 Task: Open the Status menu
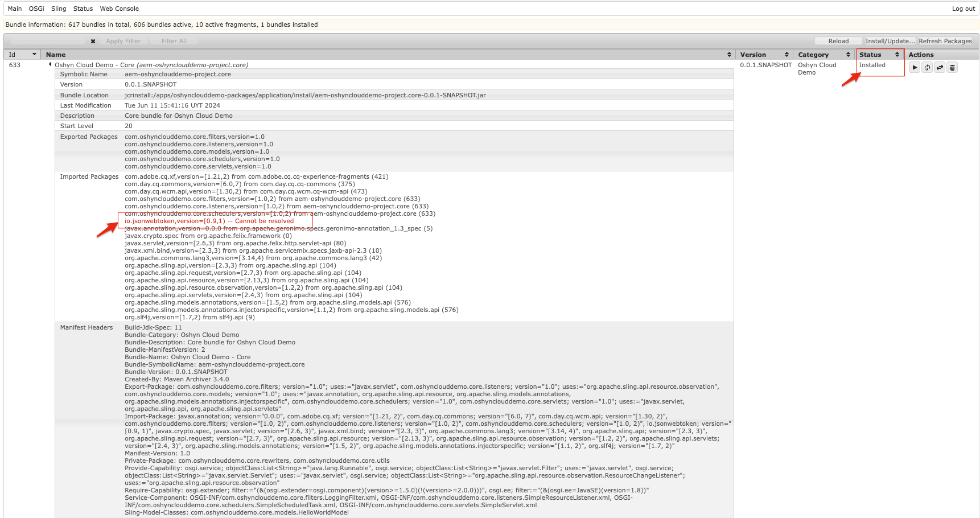[83, 9]
